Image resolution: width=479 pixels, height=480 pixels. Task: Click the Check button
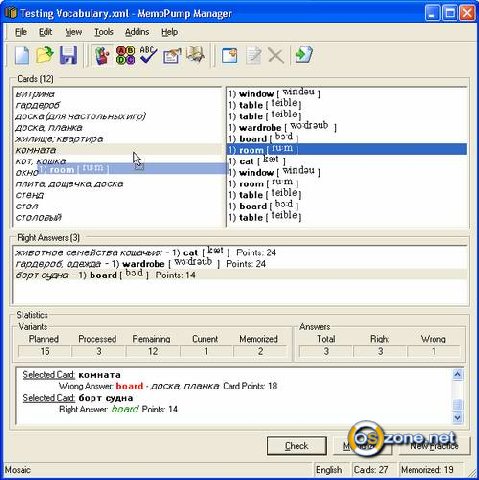(296, 446)
